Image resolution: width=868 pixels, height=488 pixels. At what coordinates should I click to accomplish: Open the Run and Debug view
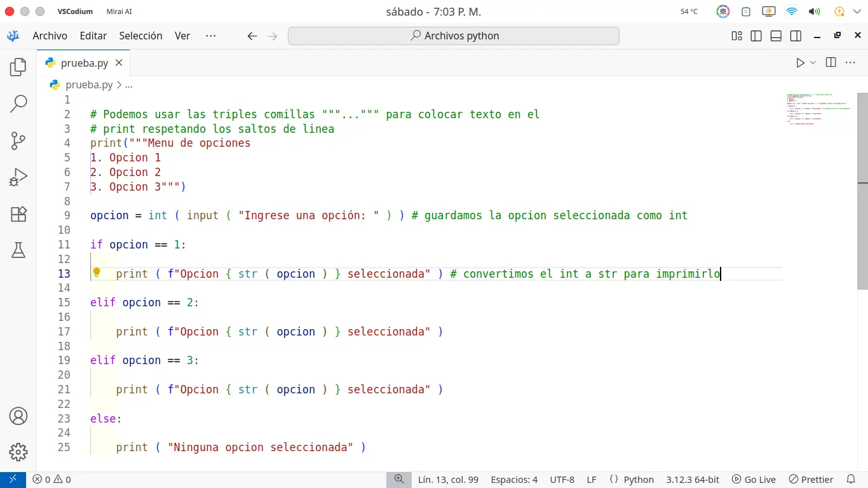[18, 177]
